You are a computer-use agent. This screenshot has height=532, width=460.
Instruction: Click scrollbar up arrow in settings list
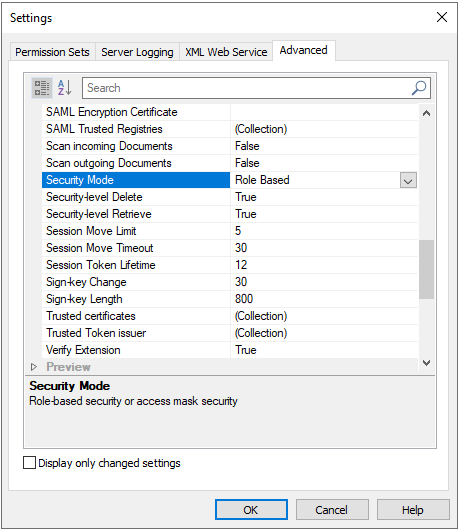(426, 113)
